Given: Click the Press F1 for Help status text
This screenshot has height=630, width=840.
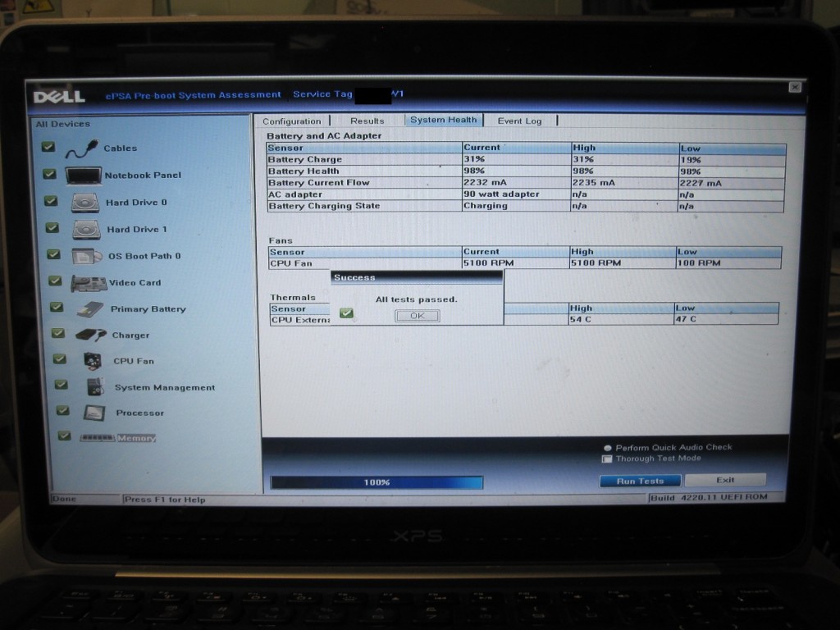Looking at the screenshot, I should coord(165,500).
